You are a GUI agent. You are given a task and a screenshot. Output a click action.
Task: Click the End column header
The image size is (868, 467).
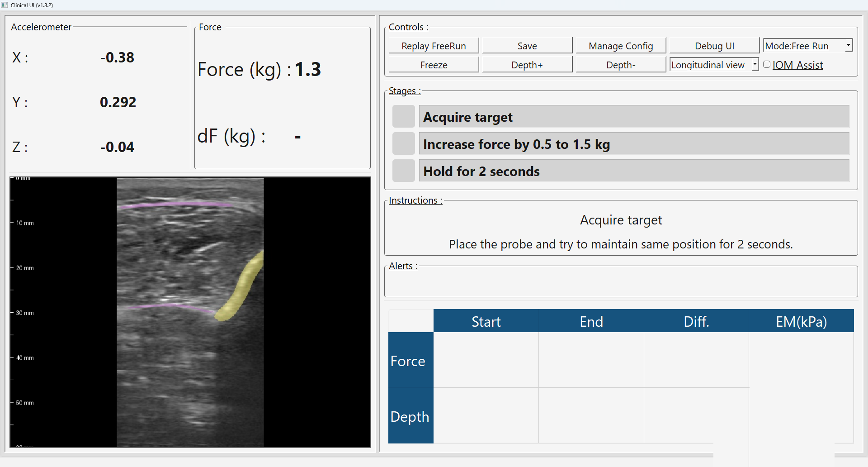tap(591, 321)
